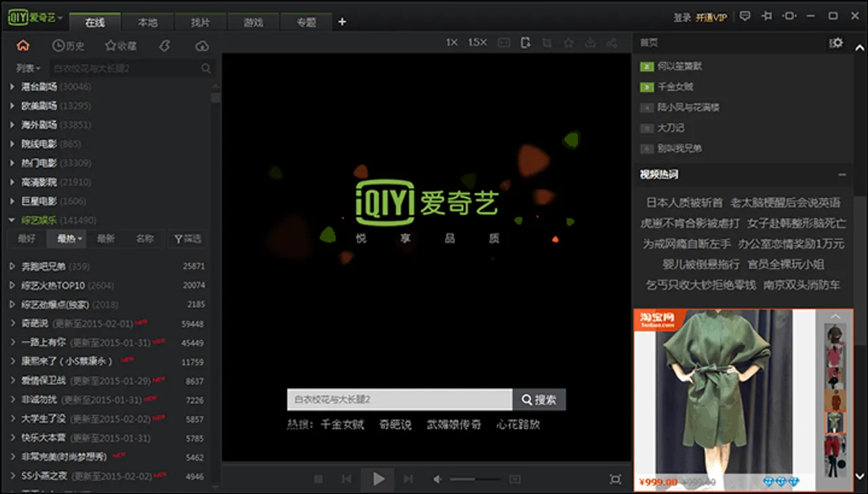Open settings gear in right panel
Screen dimensions: 868x494
[837, 43]
